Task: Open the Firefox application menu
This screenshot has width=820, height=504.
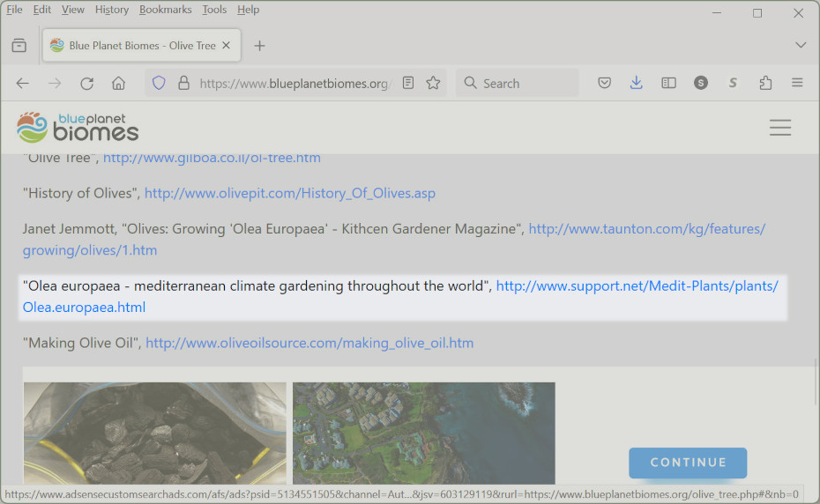Action: pyautogui.click(x=797, y=84)
